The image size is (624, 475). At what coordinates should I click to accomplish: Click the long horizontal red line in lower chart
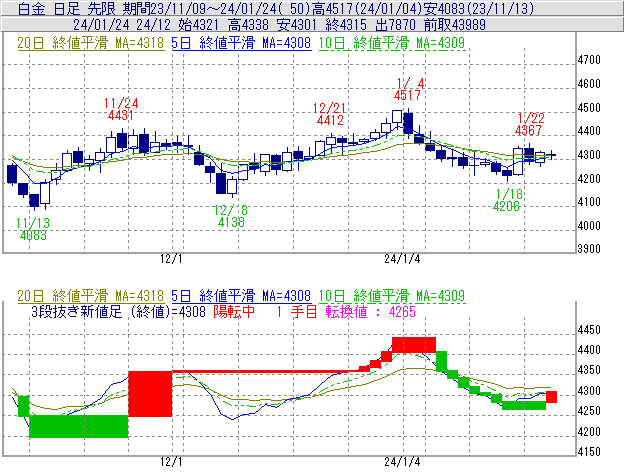pos(265,372)
